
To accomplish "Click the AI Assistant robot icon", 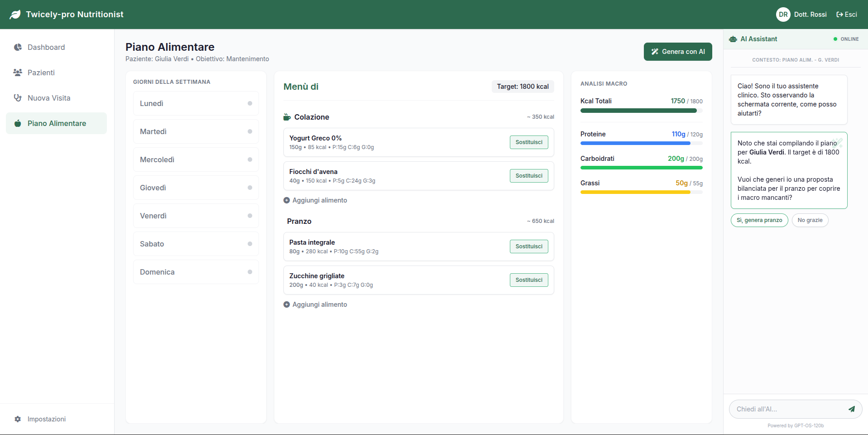I will click(x=733, y=39).
